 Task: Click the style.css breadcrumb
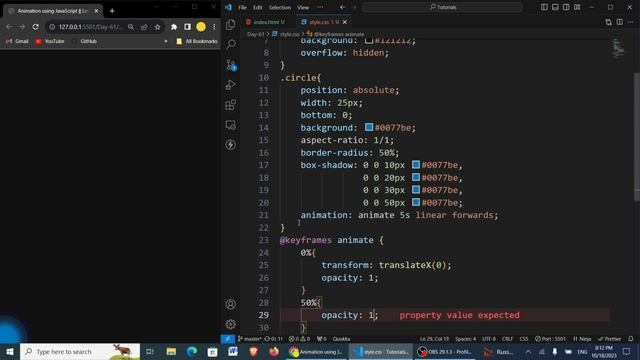pyautogui.click(x=289, y=34)
